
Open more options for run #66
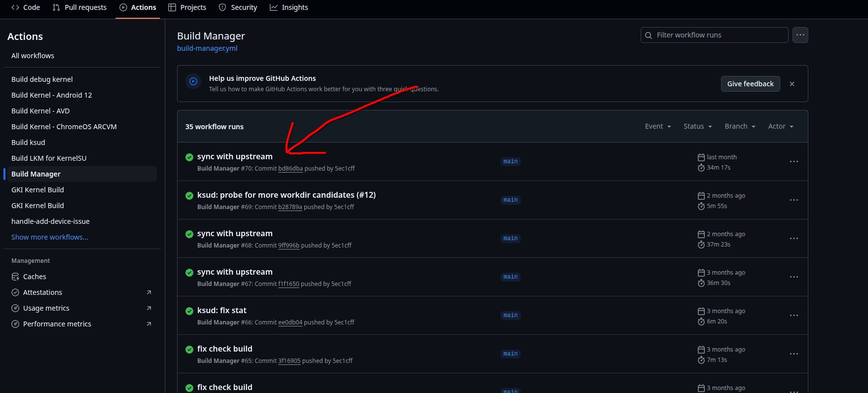[x=794, y=316]
